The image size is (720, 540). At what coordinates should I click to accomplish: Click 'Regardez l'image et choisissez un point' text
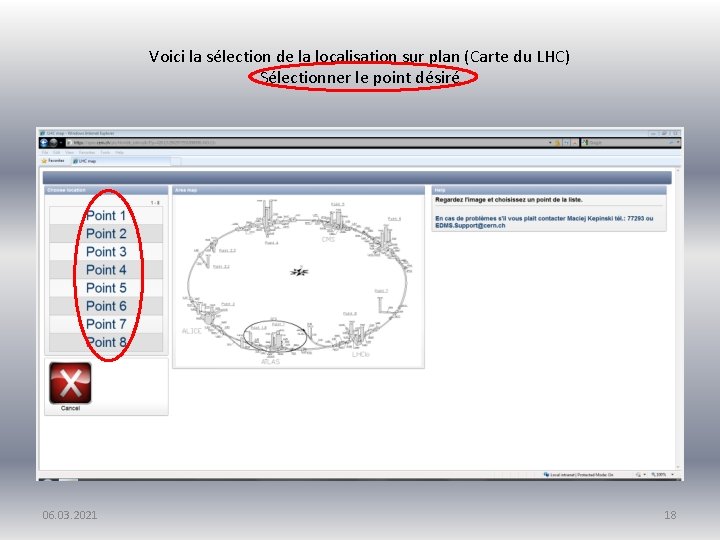(509, 200)
